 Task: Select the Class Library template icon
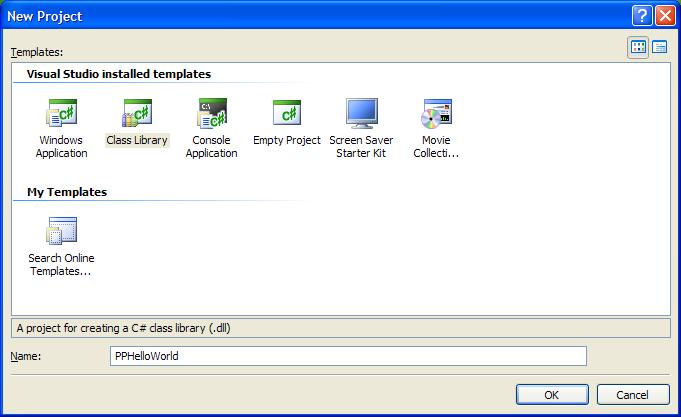click(137, 113)
